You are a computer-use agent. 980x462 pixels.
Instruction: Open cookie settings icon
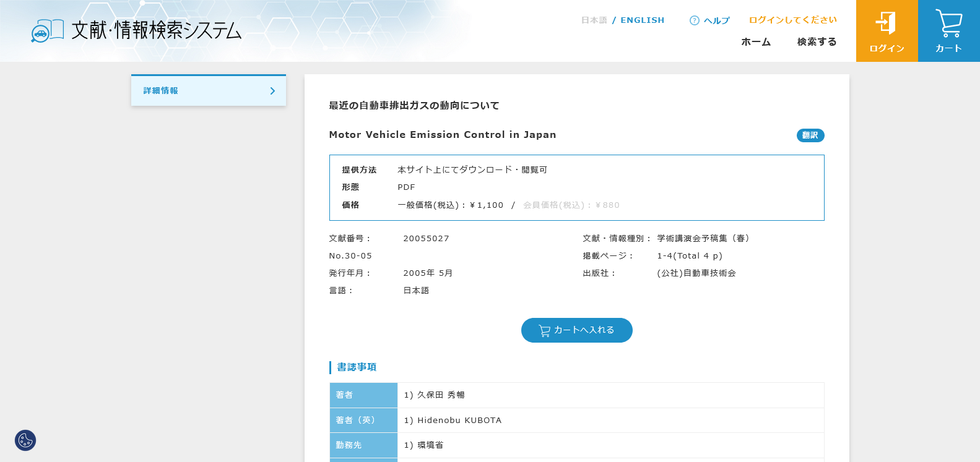tap(25, 440)
